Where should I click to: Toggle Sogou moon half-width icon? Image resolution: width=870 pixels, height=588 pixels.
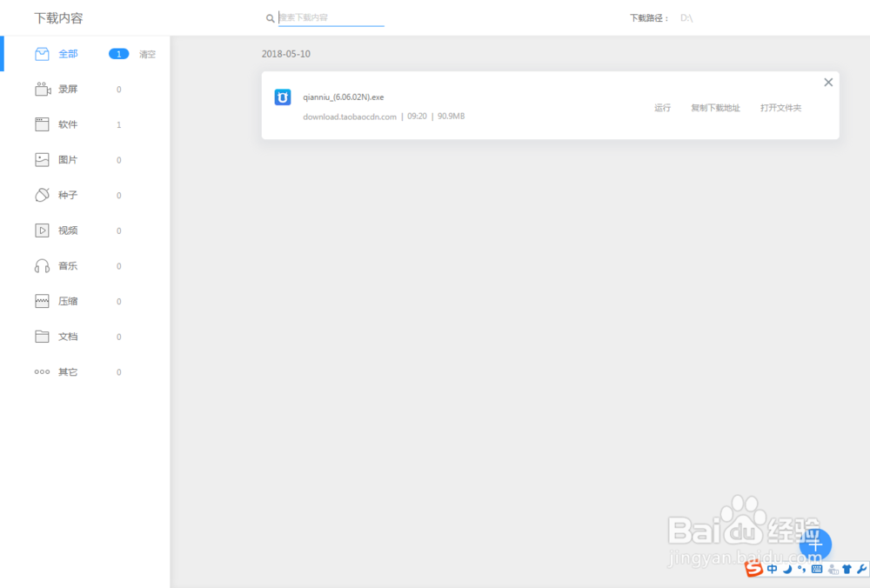click(x=787, y=569)
